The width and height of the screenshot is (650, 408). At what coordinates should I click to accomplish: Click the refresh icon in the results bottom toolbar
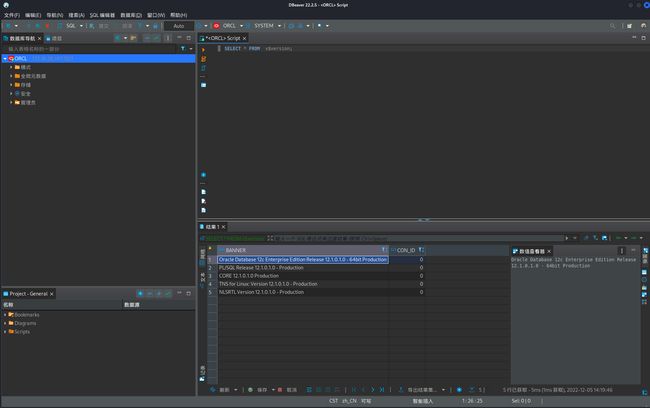[213, 390]
